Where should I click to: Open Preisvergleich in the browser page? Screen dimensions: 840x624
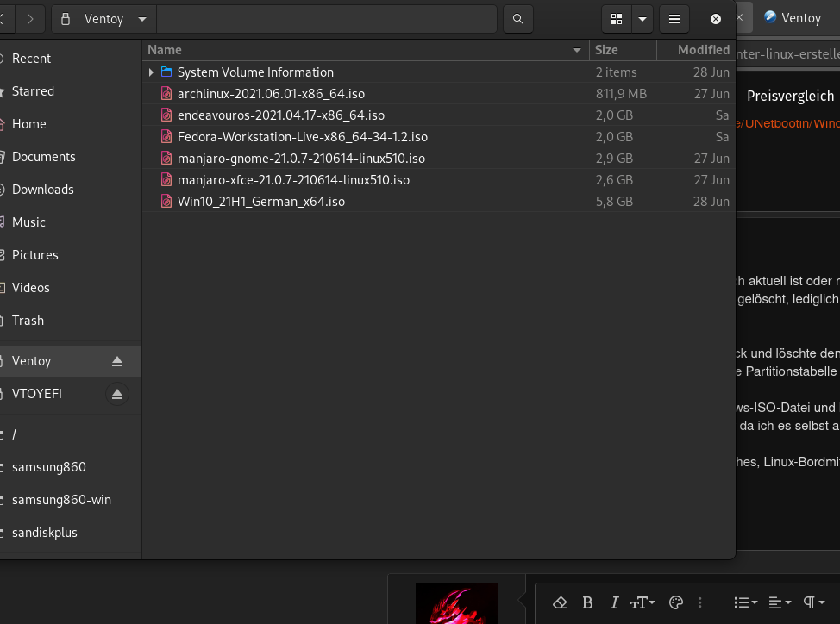(790, 96)
